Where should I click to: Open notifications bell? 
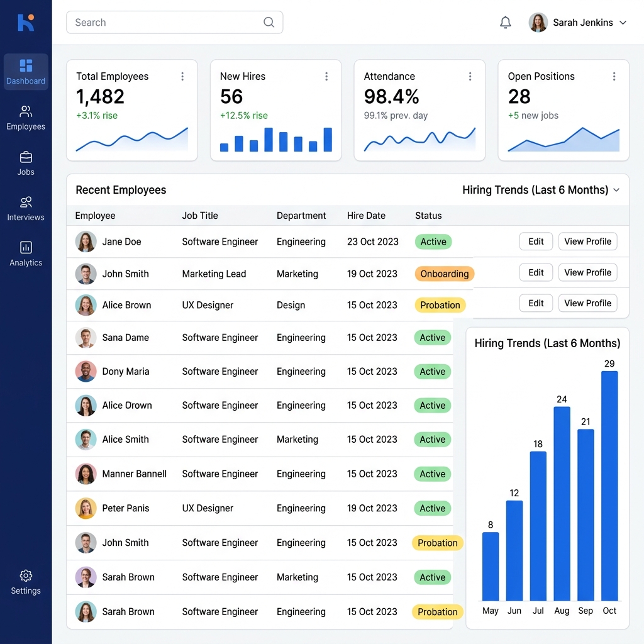[x=505, y=23]
